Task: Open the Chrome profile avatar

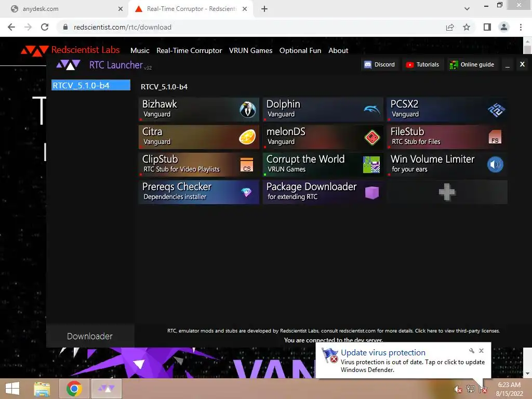Action: click(504, 27)
